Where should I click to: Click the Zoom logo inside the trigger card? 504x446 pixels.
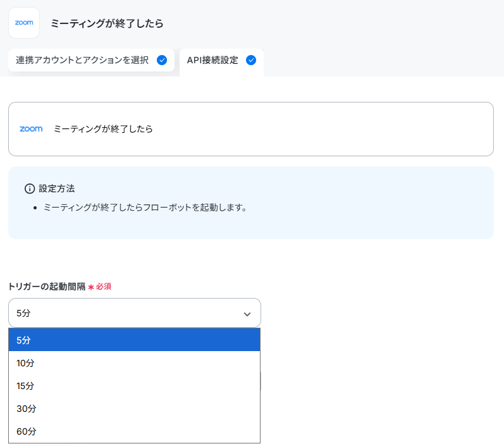pos(31,129)
